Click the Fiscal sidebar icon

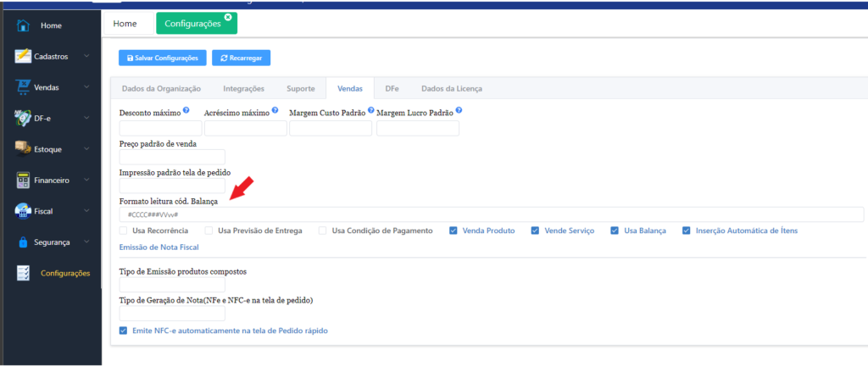coord(24,211)
